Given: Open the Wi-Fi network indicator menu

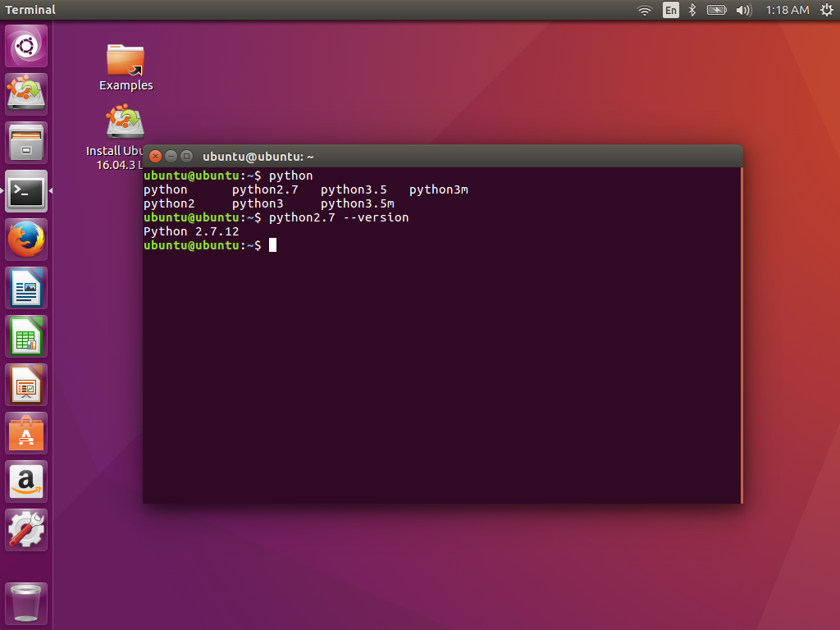Looking at the screenshot, I should click(645, 11).
